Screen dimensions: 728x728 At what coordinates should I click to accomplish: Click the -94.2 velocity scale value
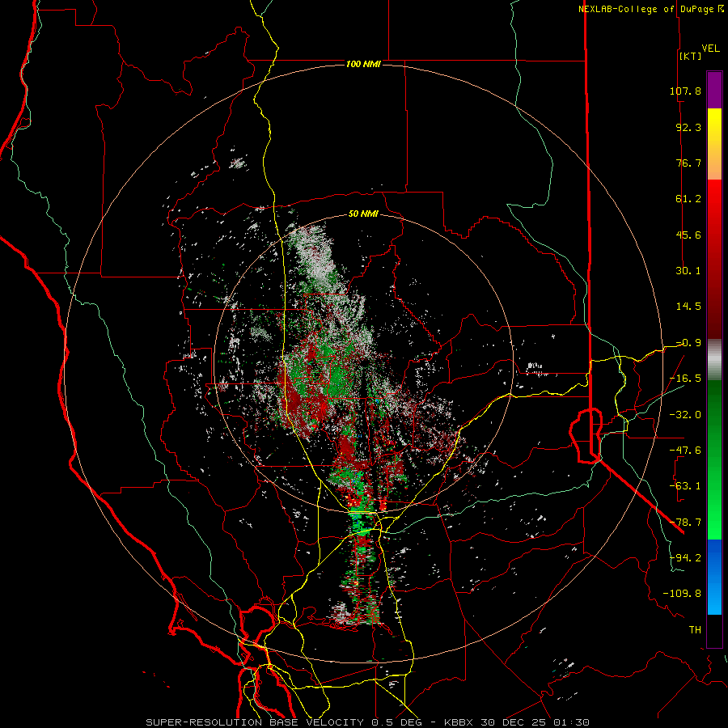(x=685, y=558)
